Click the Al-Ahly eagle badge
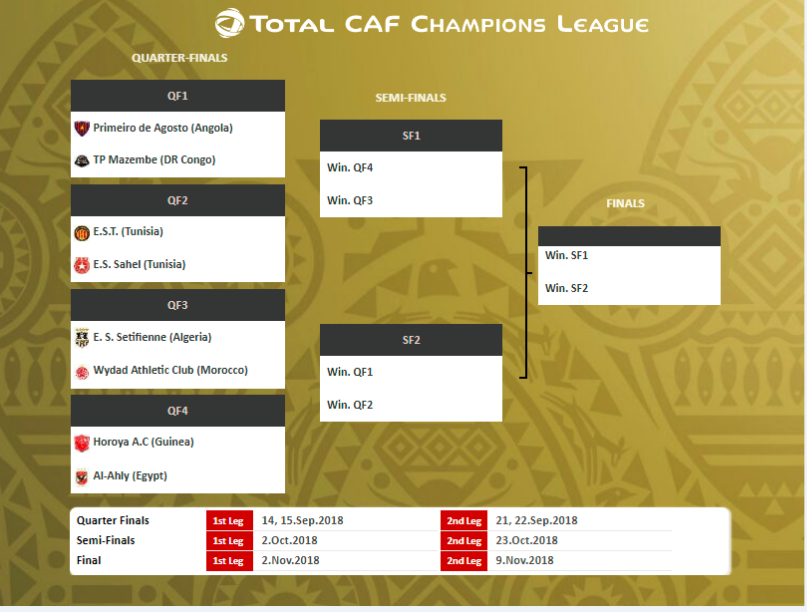 82,477
